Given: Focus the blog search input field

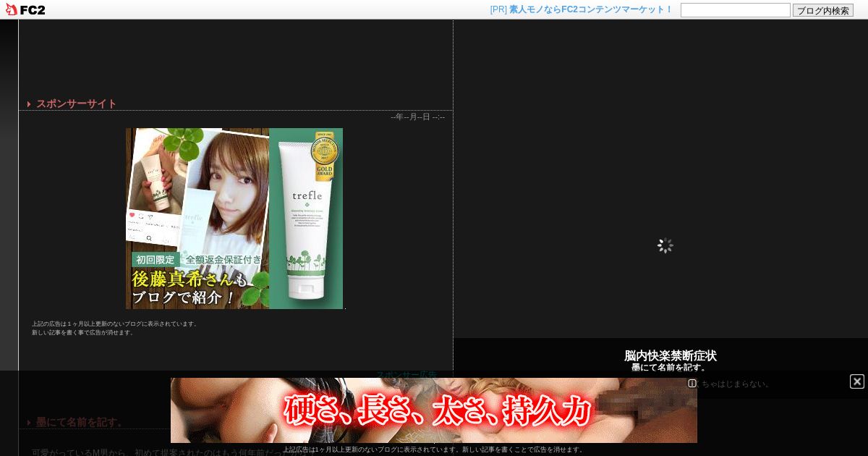Looking at the screenshot, I should coord(735,10).
